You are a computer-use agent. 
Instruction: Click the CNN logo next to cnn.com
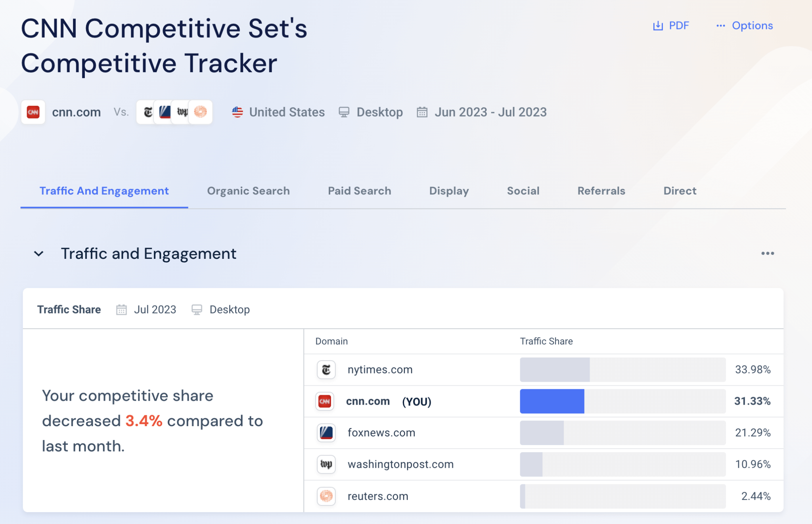(x=33, y=112)
